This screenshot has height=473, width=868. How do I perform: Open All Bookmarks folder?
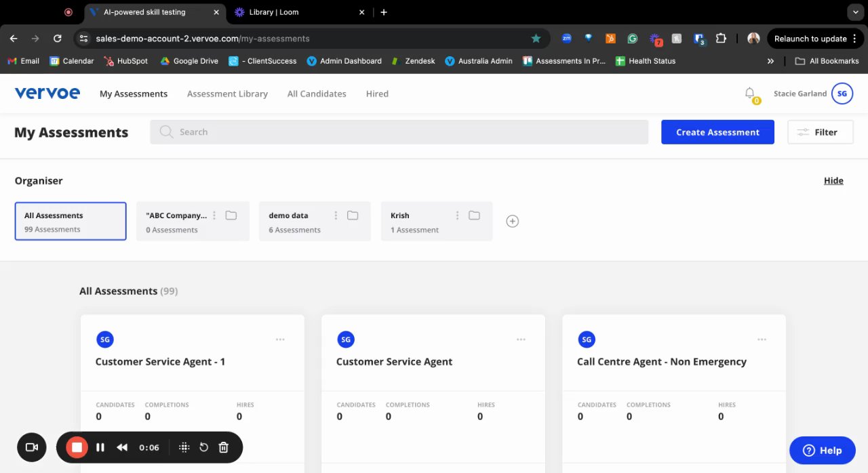pos(827,61)
